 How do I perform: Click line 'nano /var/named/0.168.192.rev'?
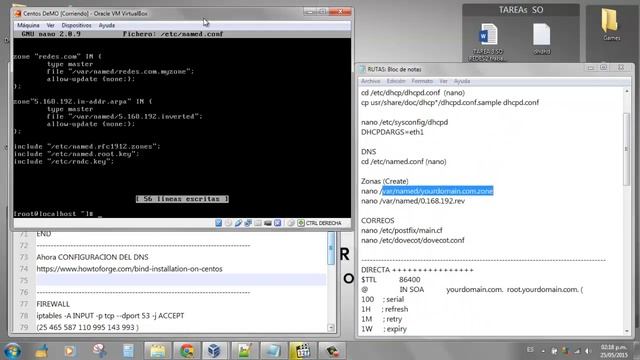pyautogui.click(x=413, y=201)
